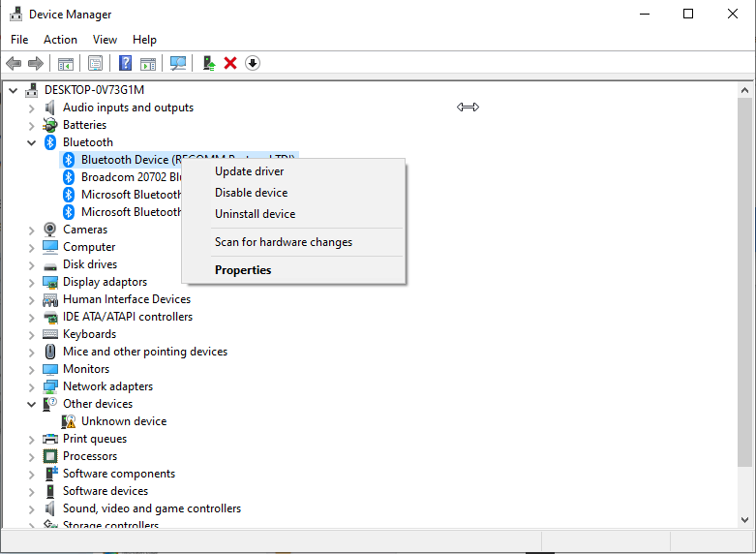Open the Properties toolbar icon
This screenshot has height=554, width=756.
pyautogui.click(x=96, y=63)
